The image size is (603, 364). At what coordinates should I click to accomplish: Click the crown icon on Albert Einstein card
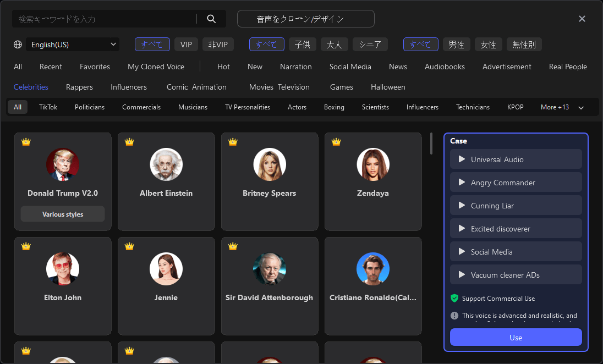click(129, 142)
